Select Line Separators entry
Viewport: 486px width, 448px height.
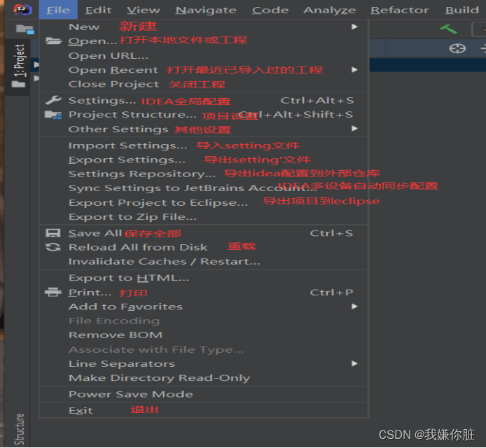pyautogui.click(x=204, y=363)
